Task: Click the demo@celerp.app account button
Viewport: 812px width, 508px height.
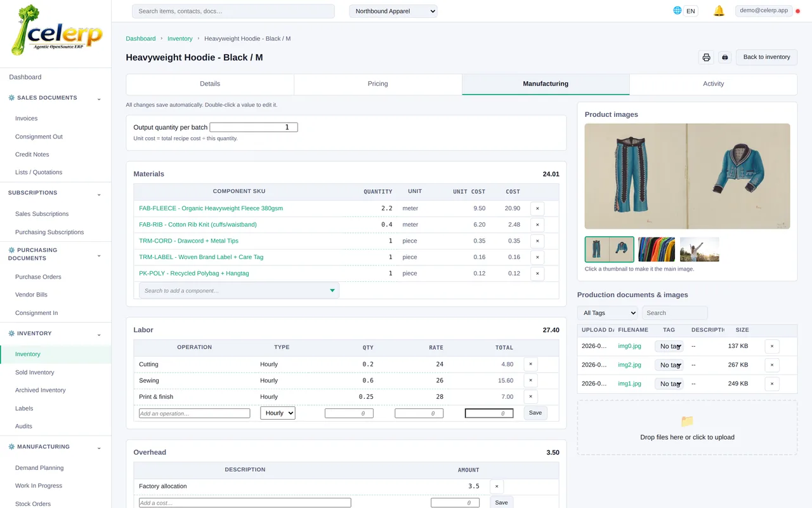Action: pyautogui.click(x=764, y=11)
